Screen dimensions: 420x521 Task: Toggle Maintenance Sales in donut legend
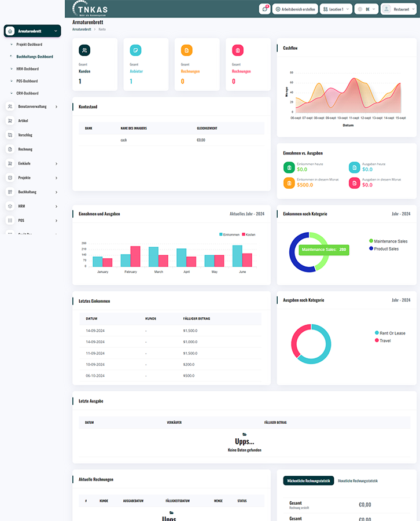pyautogui.click(x=389, y=241)
